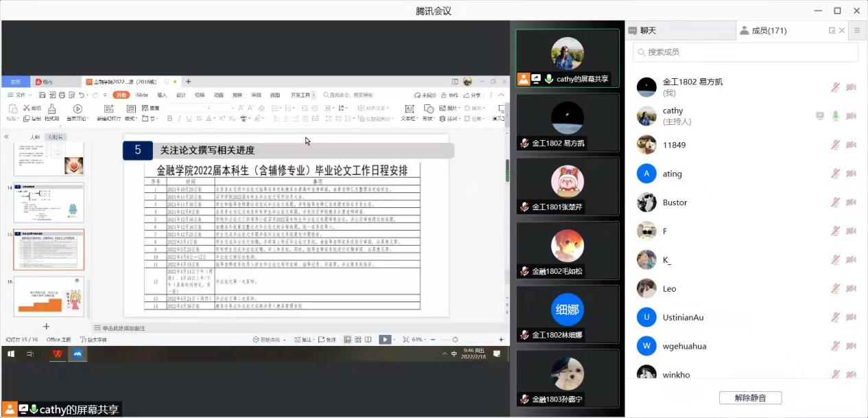Click camera-off icon in Leo's row
The height and width of the screenshot is (418, 868).
851,289
